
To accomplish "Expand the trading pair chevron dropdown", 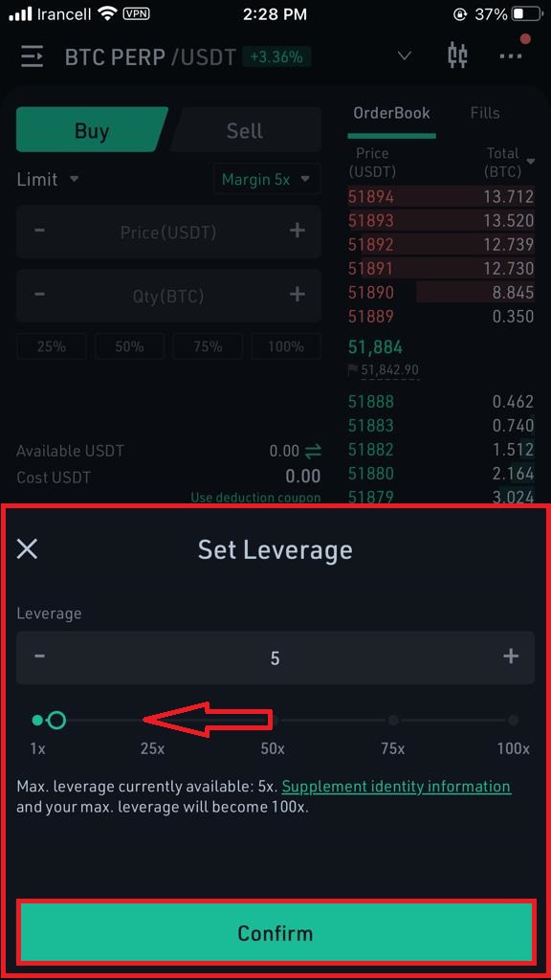I will coord(405,56).
